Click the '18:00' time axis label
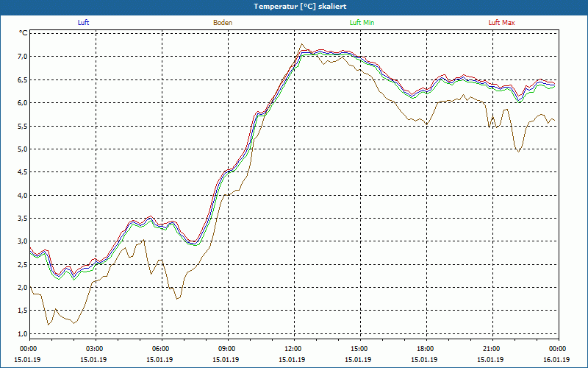The height and width of the screenshot is (368, 588). coord(426,349)
